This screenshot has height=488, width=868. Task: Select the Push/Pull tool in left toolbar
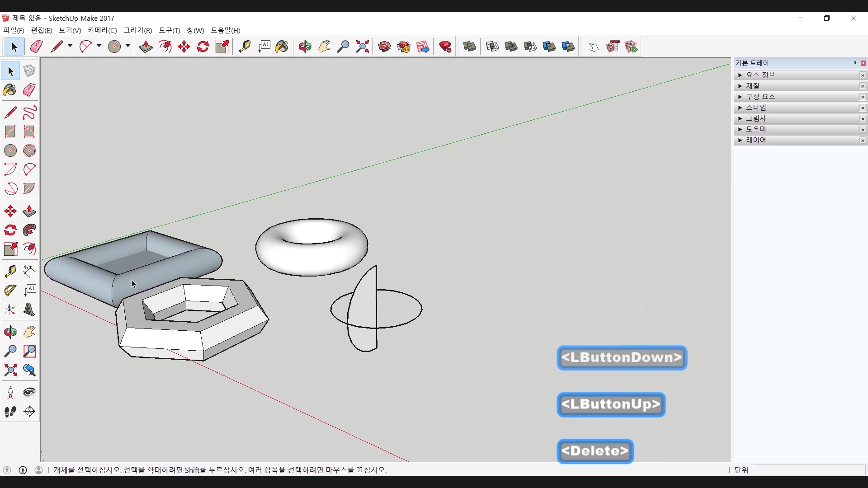(29, 211)
